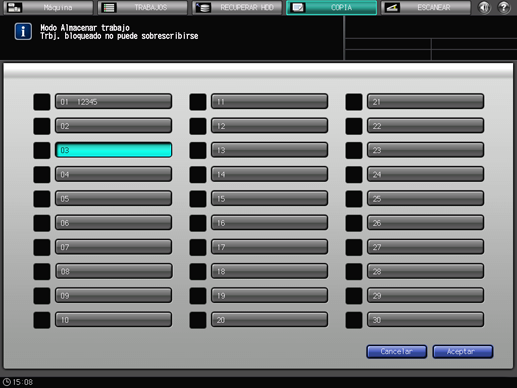
Task: Select job slot 06
Action: tap(113, 223)
